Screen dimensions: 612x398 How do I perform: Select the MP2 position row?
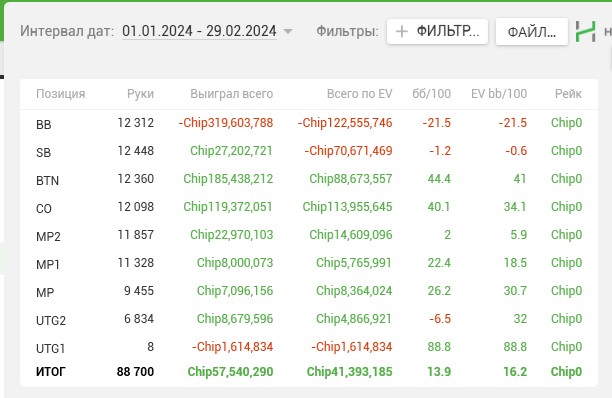309,235
